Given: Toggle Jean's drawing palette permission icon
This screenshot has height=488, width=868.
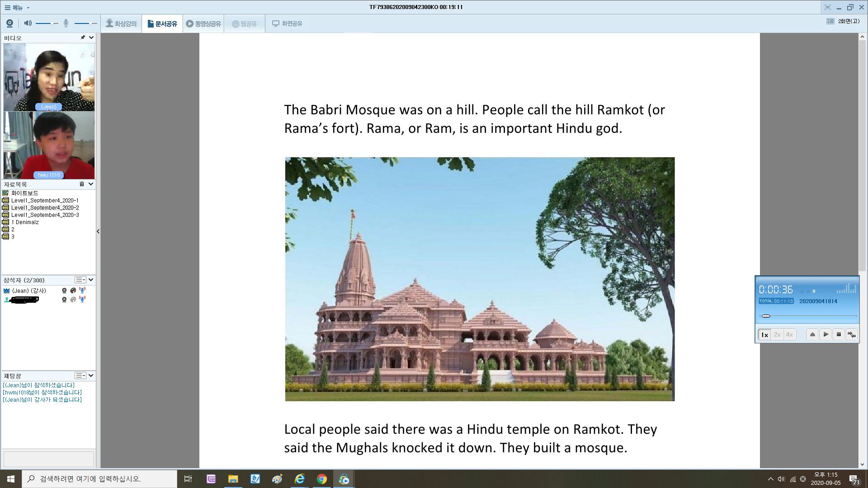Looking at the screenshot, I should coord(73,291).
